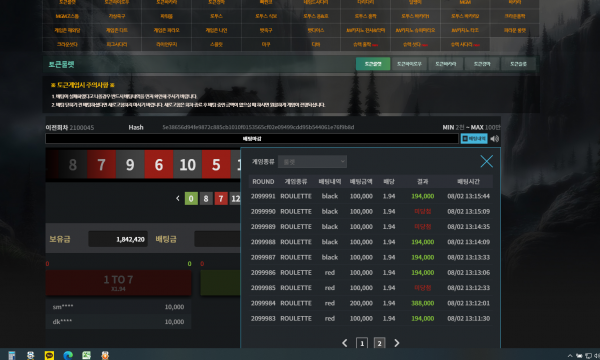
Task: Click the bet amount input field
Action: coord(217,239)
